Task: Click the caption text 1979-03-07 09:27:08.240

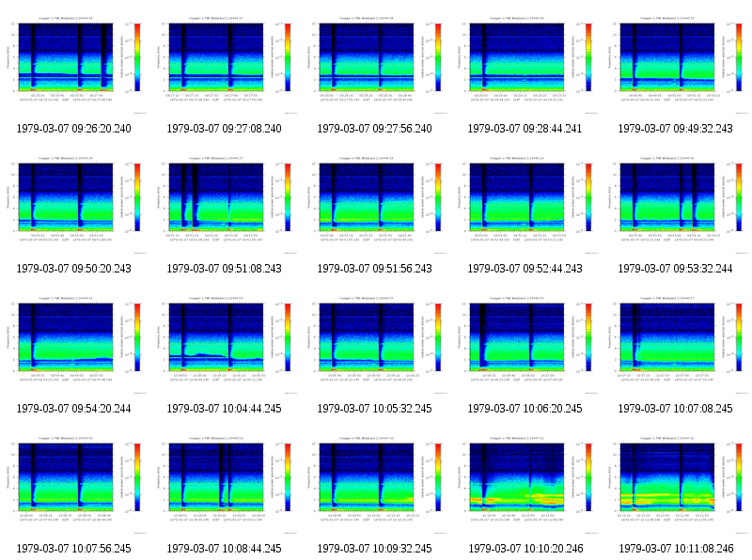Action: (x=224, y=129)
